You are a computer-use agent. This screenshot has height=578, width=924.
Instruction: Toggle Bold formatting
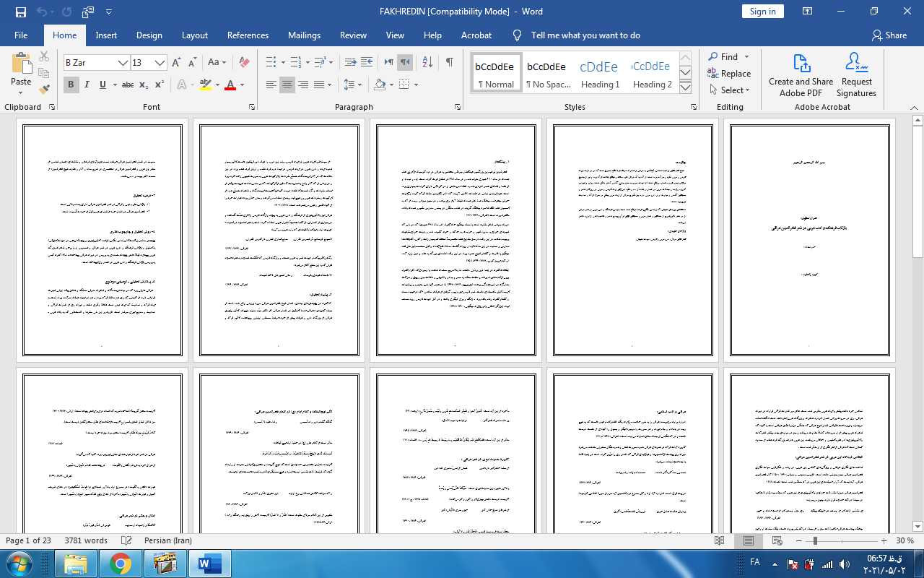click(x=71, y=85)
